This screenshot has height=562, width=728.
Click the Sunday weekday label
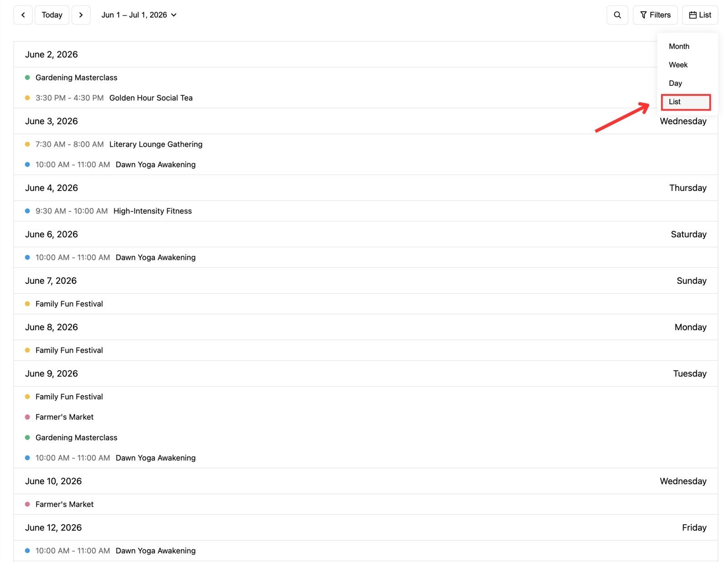691,281
